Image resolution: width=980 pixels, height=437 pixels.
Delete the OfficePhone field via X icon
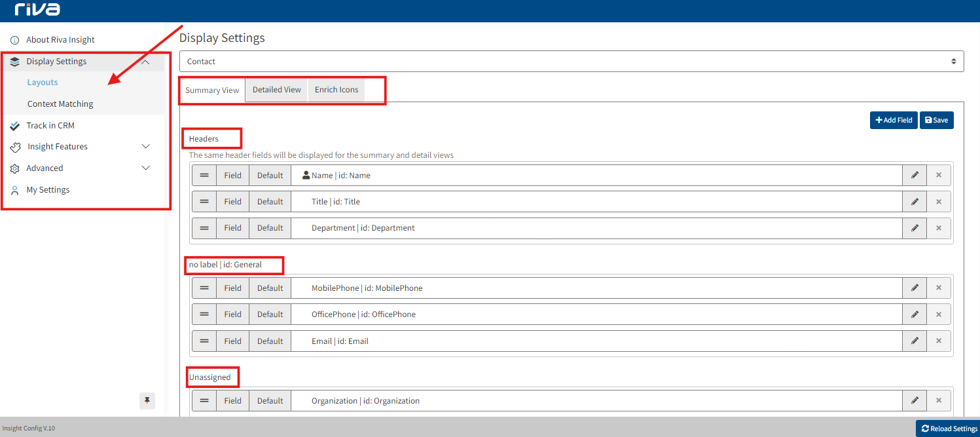938,314
